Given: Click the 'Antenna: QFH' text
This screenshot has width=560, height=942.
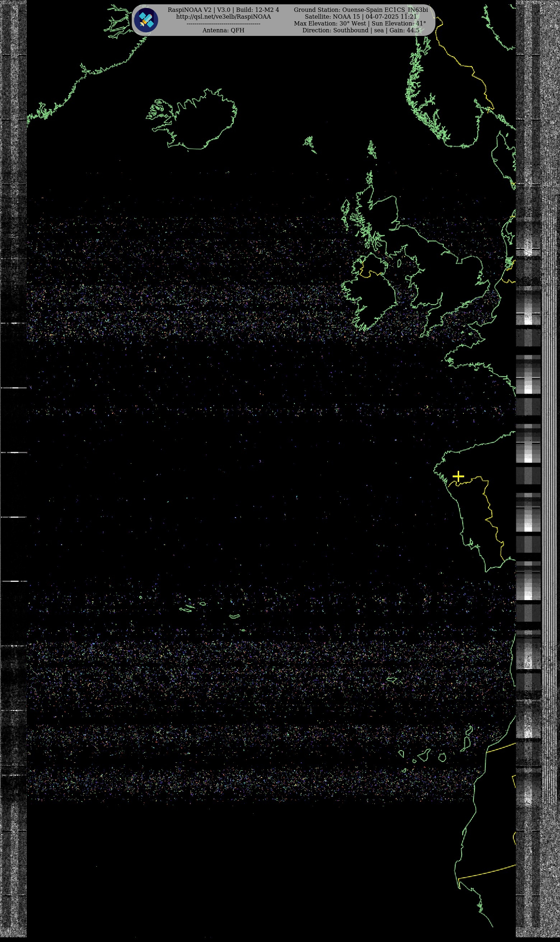Looking at the screenshot, I should [223, 30].
